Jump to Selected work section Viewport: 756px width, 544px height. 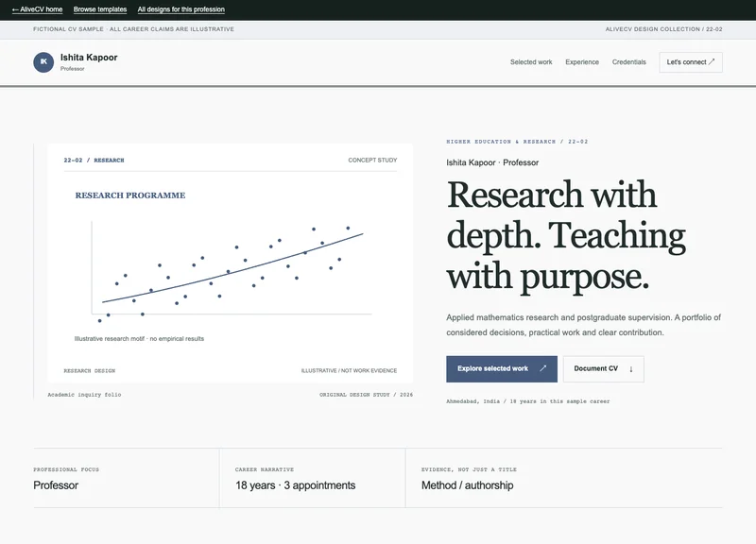[x=531, y=62]
